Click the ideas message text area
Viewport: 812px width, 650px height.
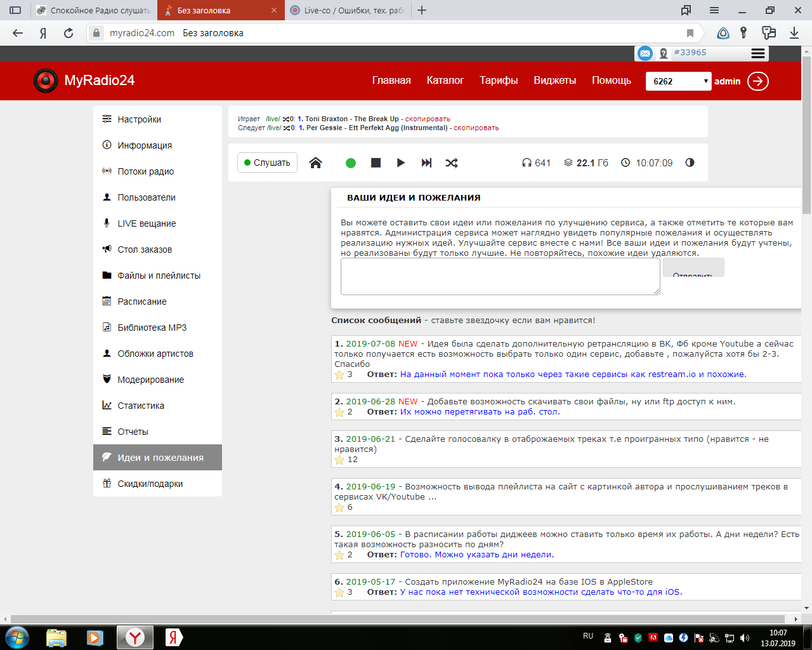pyautogui.click(x=501, y=276)
